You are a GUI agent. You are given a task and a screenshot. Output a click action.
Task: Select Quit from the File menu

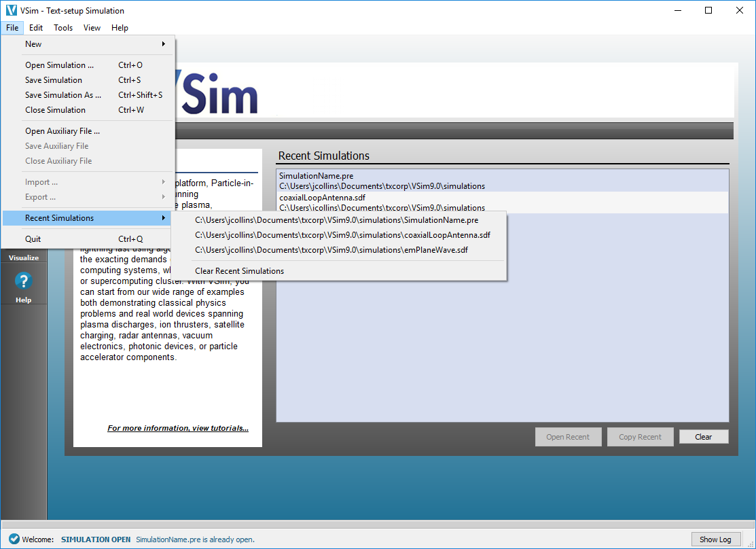(x=33, y=238)
